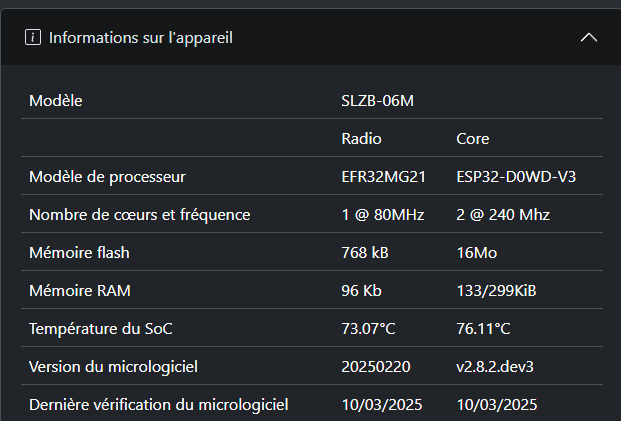
Task: Click the Radio column header
Action: [361, 139]
